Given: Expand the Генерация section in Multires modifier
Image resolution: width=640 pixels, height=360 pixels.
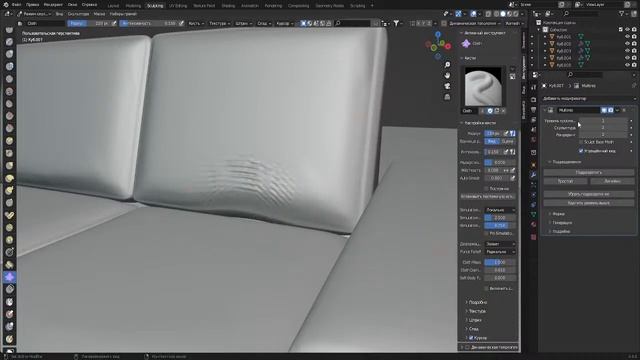Looking at the screenshot, I should 562,222.
